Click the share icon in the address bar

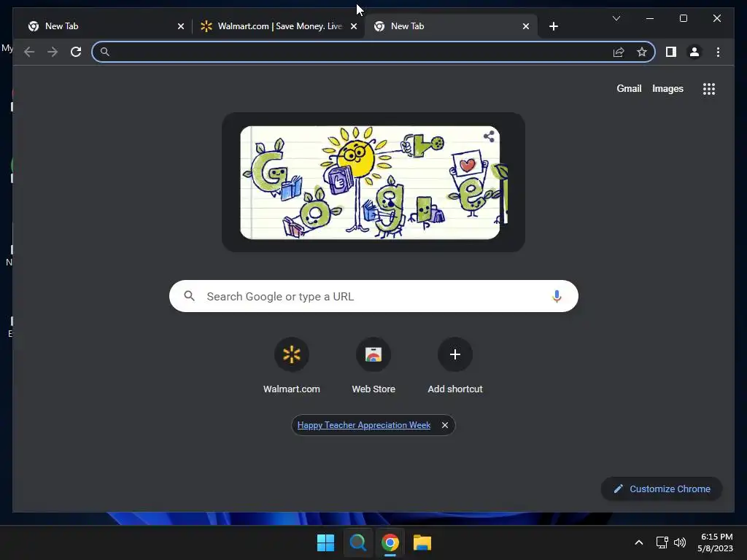(619, 52)
